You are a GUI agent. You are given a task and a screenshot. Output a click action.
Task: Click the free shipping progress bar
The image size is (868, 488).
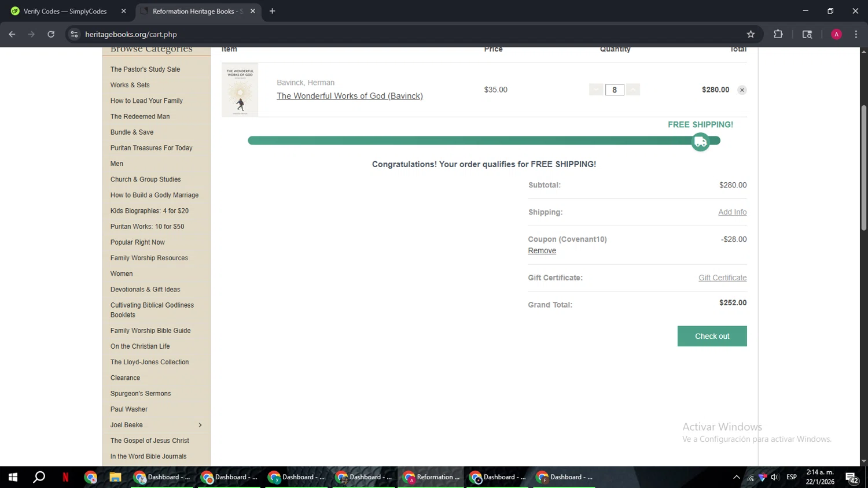(x=484, y=141)
